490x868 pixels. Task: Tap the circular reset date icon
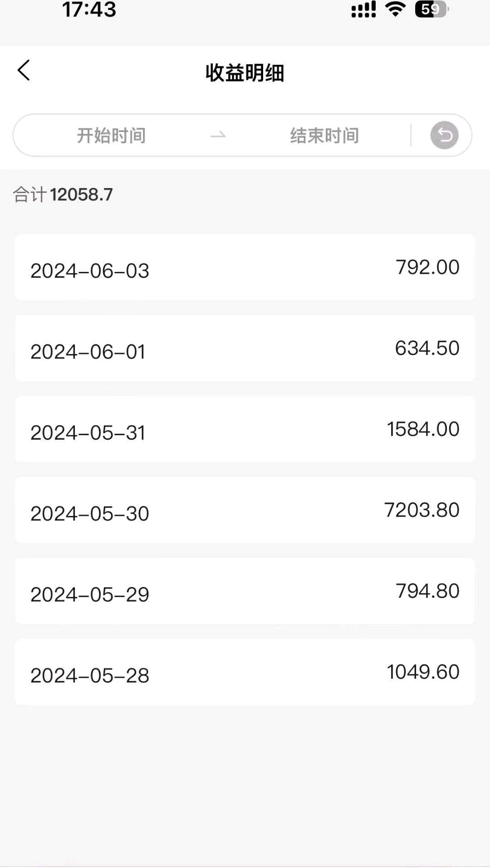pos(444,135)
